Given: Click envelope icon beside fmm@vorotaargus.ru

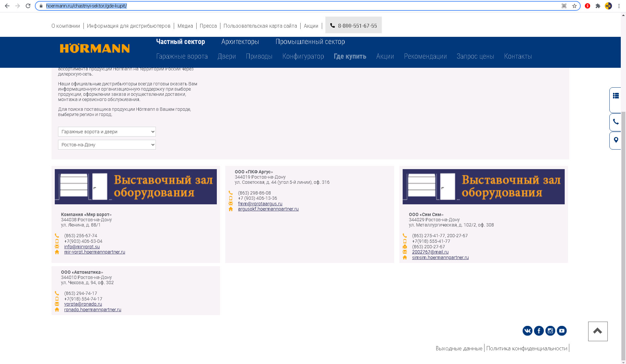Looking at the screenshot, I should coord(231,204).
